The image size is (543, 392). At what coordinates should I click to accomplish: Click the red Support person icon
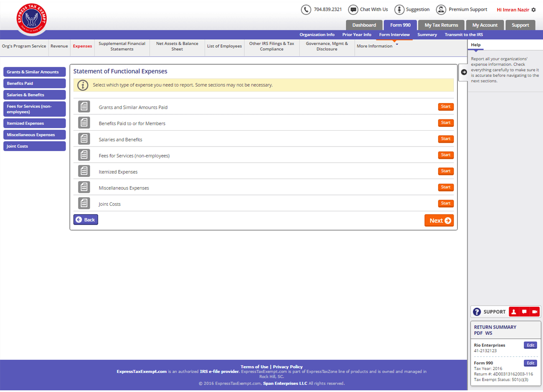click(x=514, y=312)
